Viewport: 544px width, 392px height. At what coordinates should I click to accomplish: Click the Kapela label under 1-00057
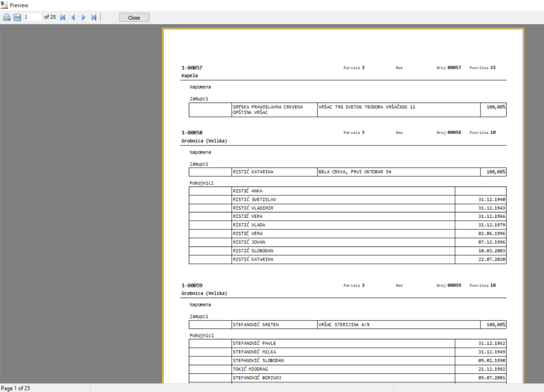[189, 76]
